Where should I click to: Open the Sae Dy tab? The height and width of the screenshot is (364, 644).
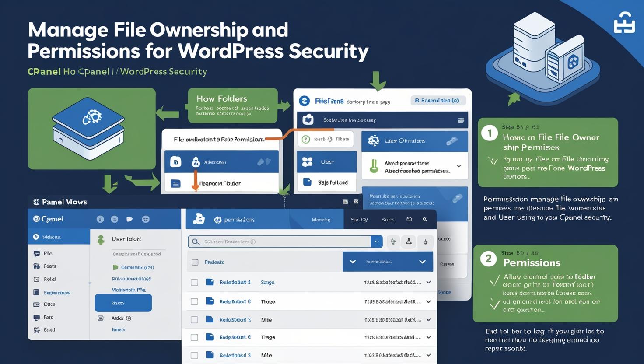pyautogui.click(x=359, y=220)
